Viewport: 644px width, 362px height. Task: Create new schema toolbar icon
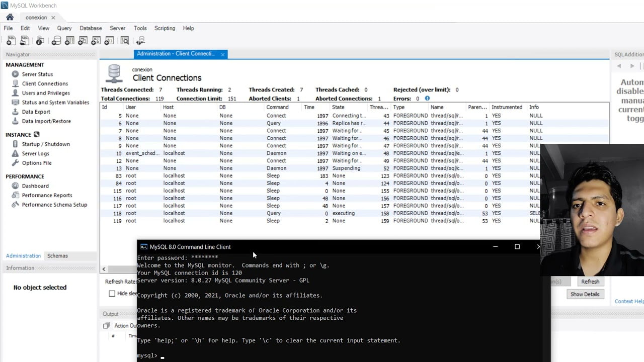56,41
